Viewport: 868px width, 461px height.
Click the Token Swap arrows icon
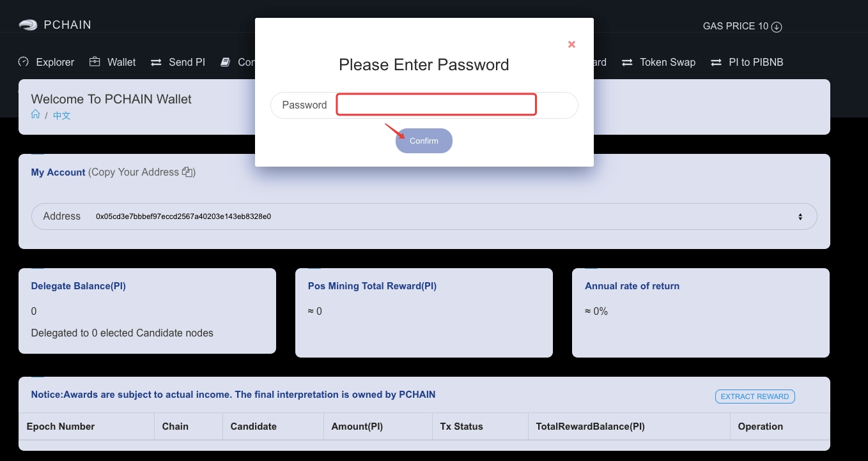coord(627,63)
